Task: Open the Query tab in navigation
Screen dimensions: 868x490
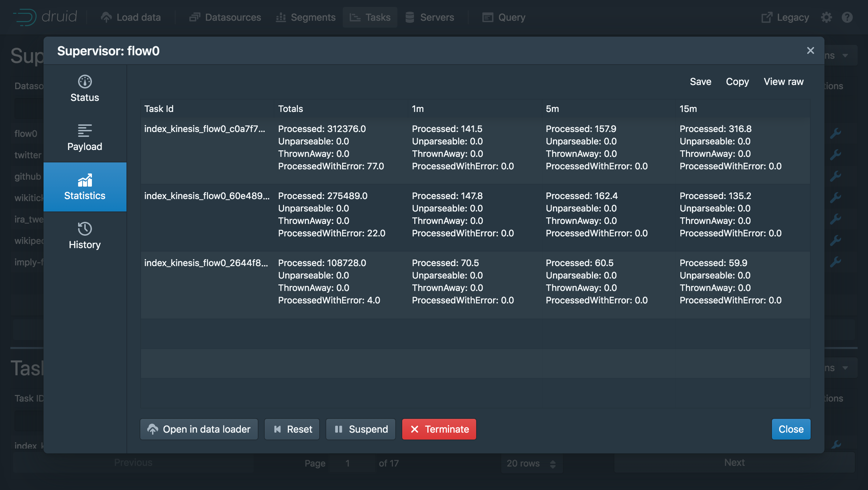Action: tap(504, 17)
